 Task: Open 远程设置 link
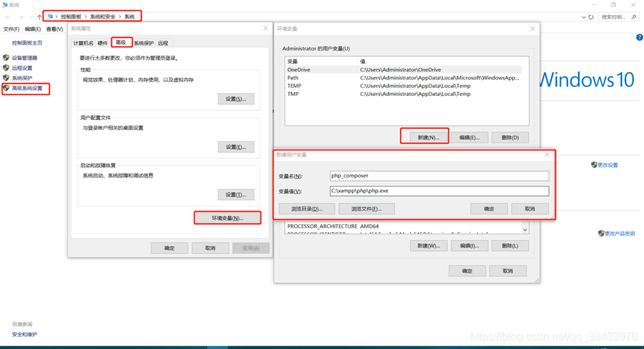(22, 68)
